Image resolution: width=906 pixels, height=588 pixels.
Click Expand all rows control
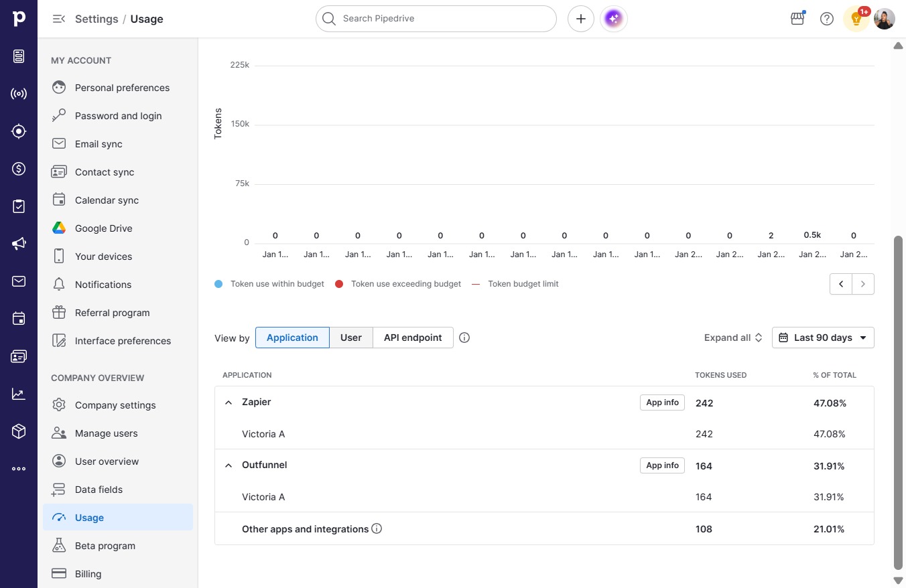click(x=733, y=338)
